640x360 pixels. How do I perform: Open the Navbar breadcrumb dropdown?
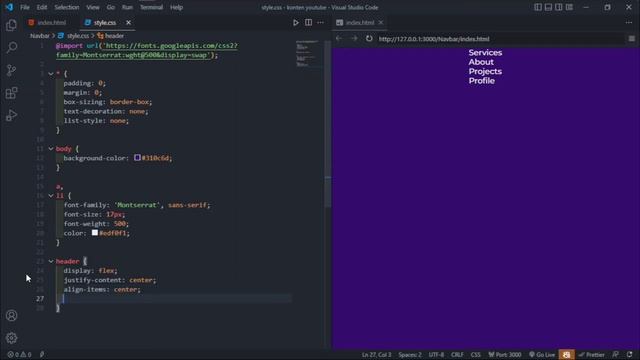point(40,36)
